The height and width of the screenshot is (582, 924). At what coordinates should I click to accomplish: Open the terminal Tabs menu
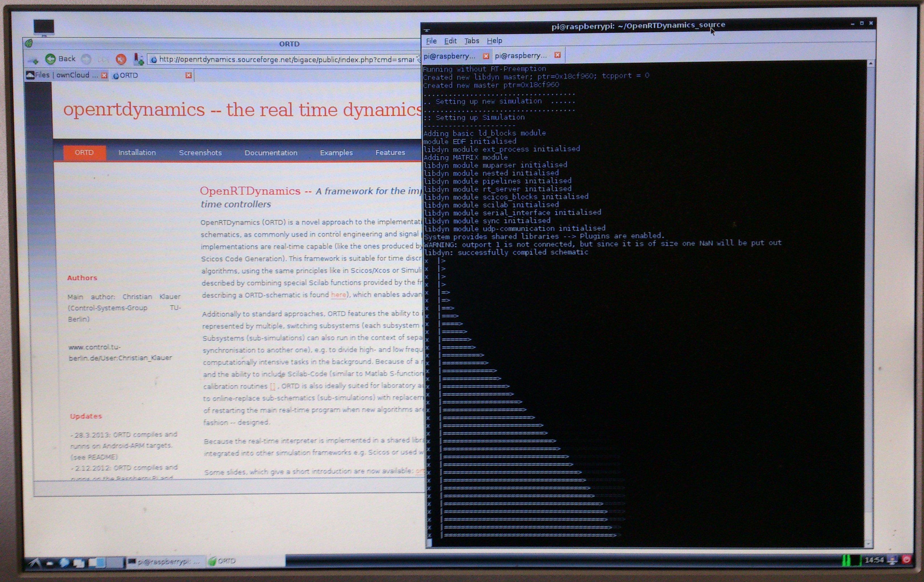472,41
